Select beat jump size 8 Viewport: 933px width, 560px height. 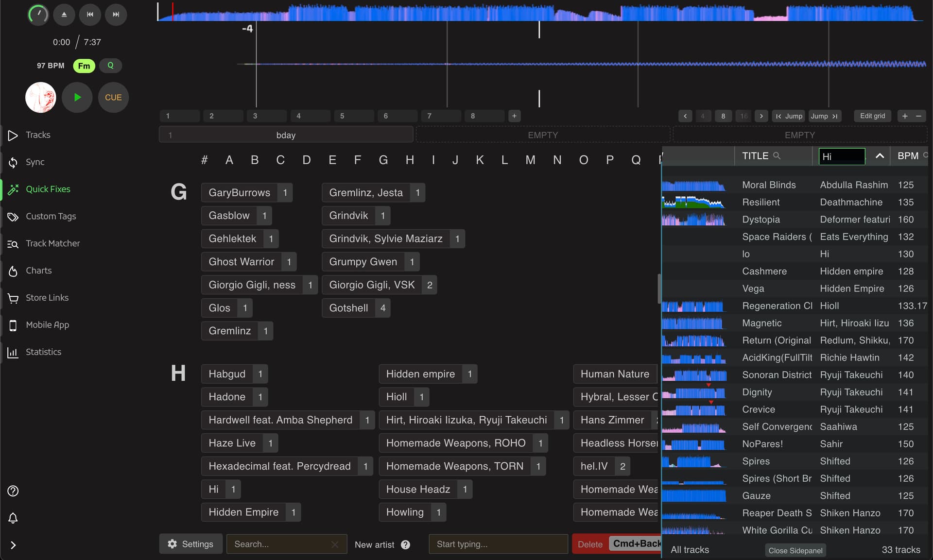pos(723,116)
